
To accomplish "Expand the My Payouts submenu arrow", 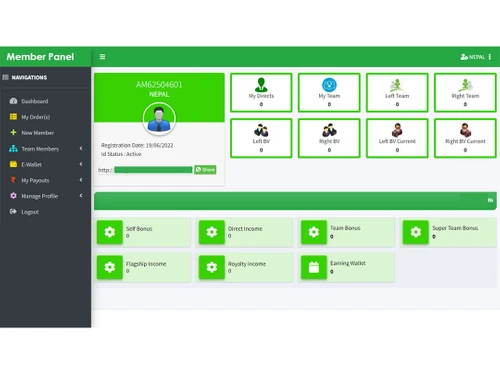I will pos(81,180).
